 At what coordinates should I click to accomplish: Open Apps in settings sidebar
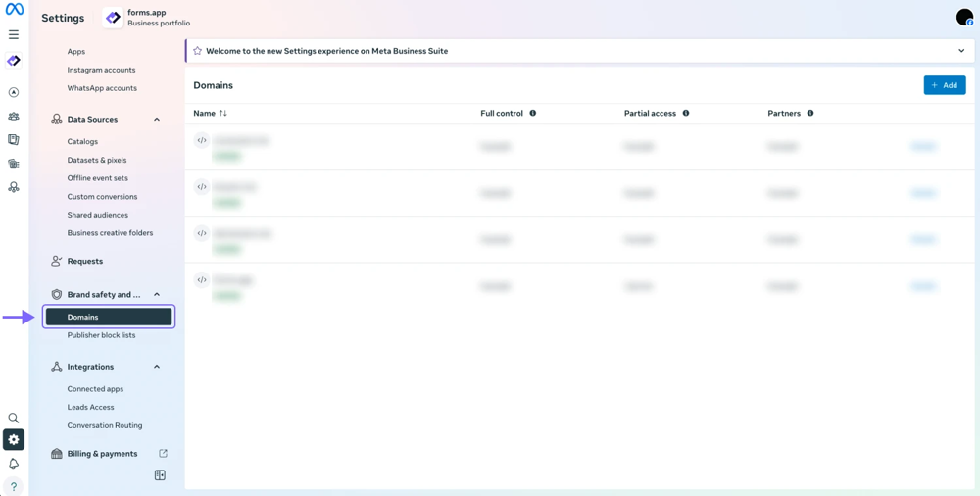[76, 51]
